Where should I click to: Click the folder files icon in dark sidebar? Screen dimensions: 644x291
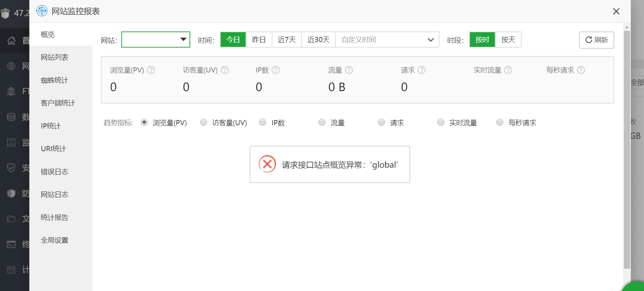11,219
